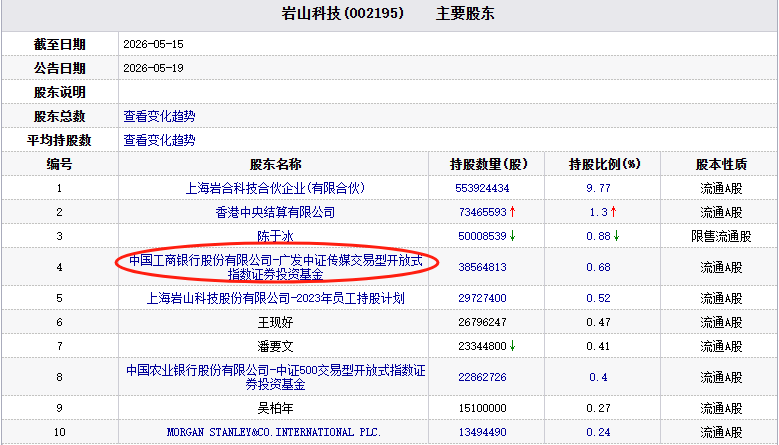The height and width of the screenshot is (445, 779).
Task: Click title 岩山科技(002195)
Action: 342,13
